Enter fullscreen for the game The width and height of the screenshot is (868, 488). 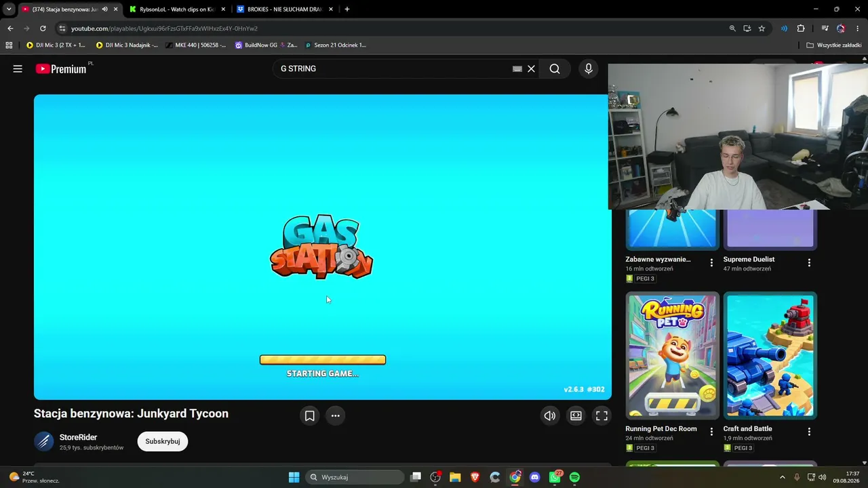(x=601, y=415)
